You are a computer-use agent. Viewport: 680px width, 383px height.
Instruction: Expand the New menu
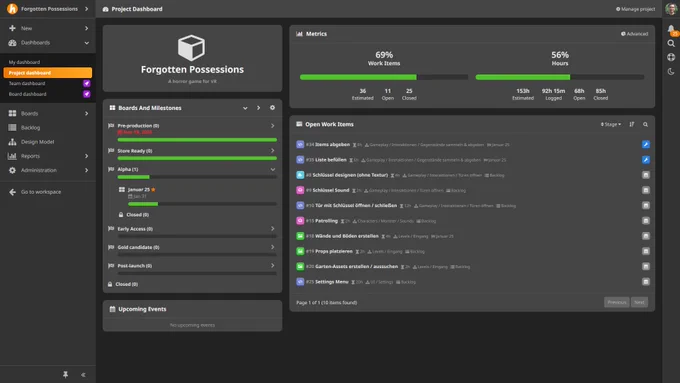click(x=86, y=28)
